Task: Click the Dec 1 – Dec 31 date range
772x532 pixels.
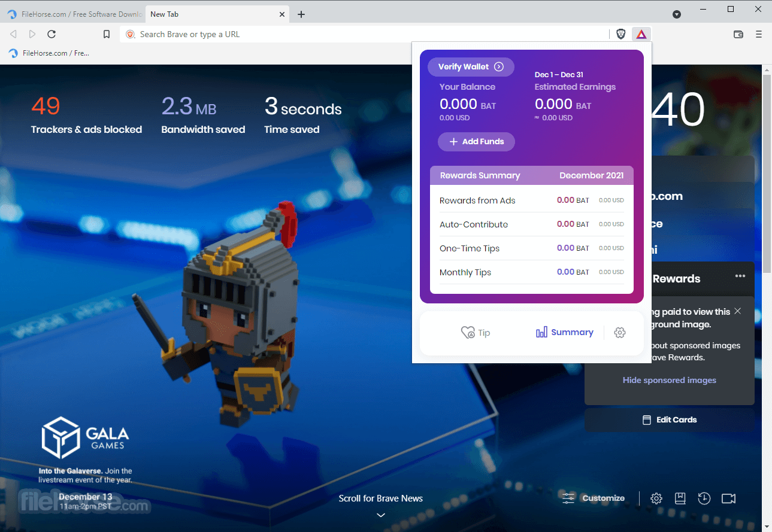Action: click(x=559, y=75)
